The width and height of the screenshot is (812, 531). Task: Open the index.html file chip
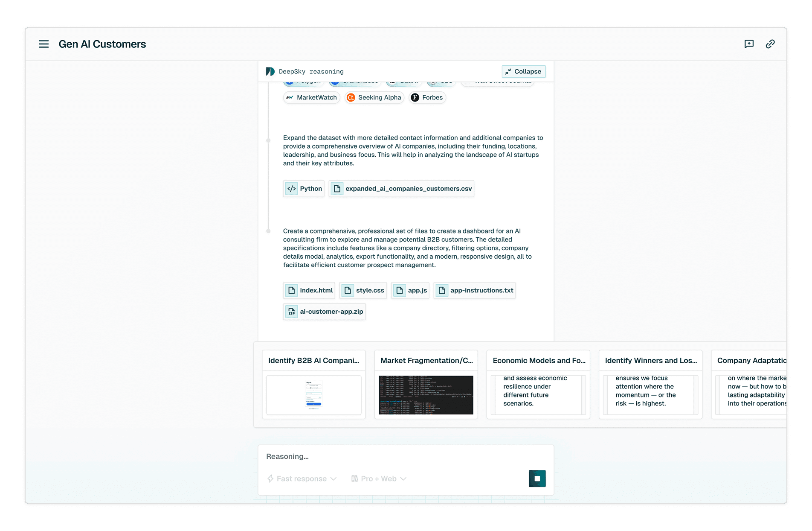point(309,290)
